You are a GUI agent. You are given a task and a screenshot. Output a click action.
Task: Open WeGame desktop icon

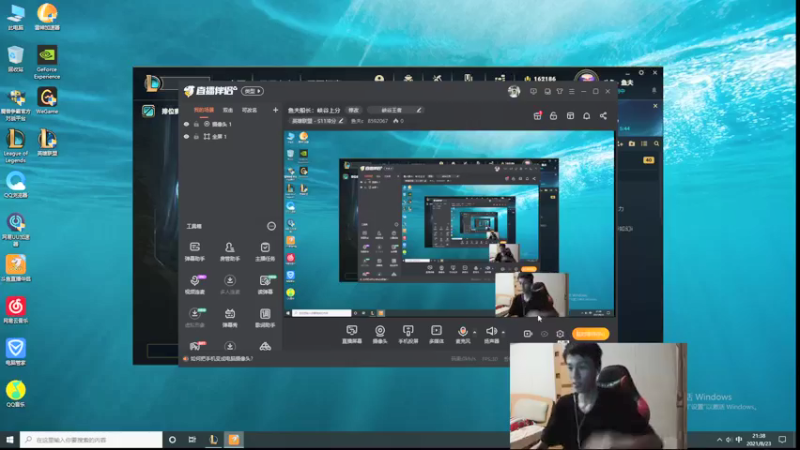point(47,101)
